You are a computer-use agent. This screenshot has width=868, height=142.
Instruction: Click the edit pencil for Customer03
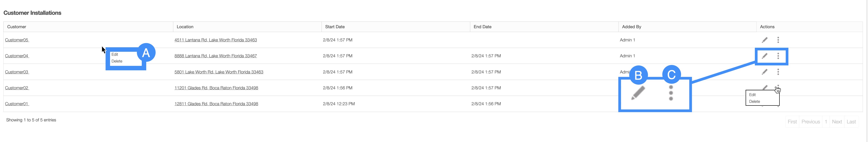point(764,72)
